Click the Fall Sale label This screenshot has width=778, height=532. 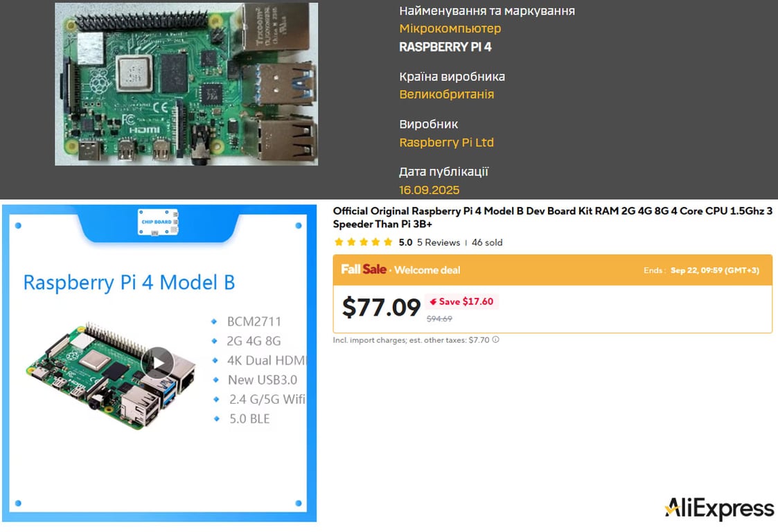tap(364, 269)
